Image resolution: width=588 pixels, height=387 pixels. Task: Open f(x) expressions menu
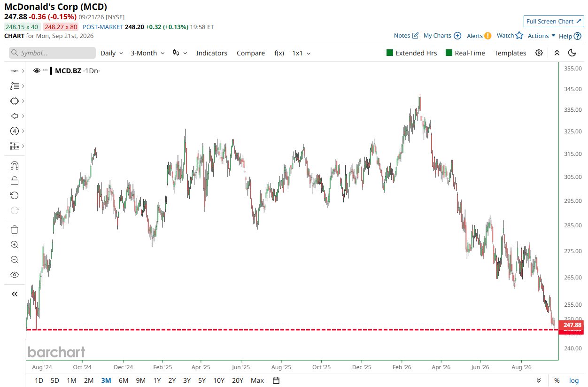pyautogui.click(x=279, y=53)
